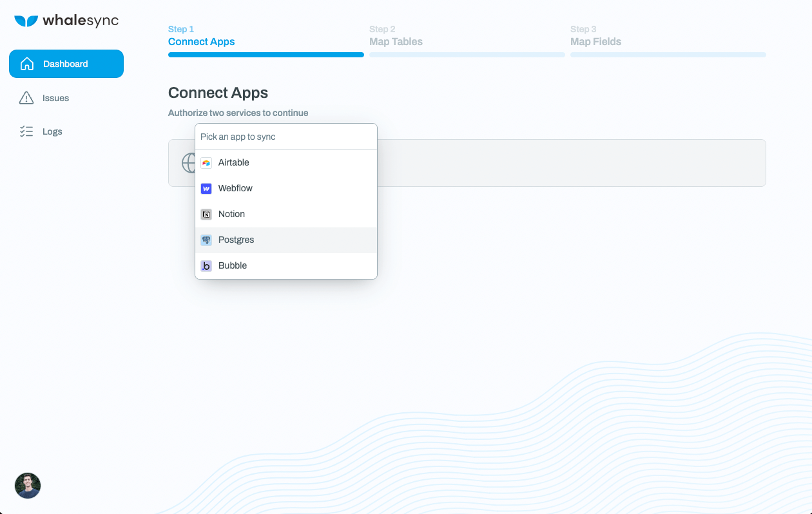
Task: Click the Map Tables progress bar
Action: tap(467, 55)
